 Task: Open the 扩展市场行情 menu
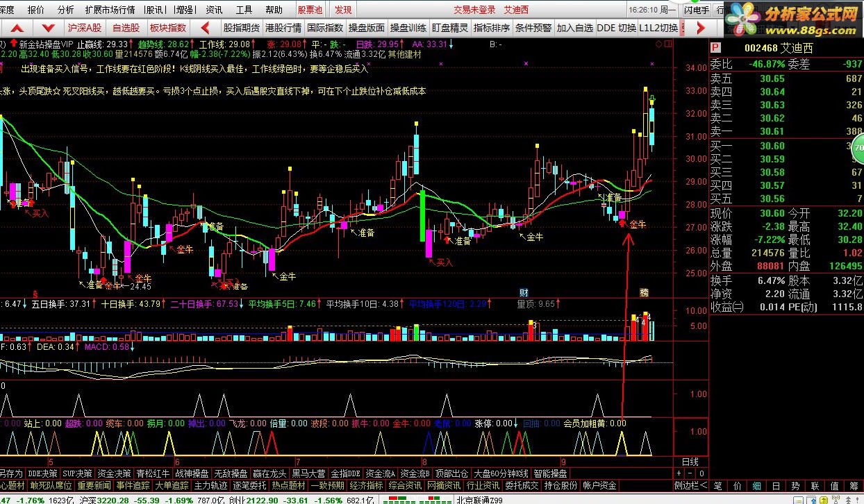coord(110,10)
